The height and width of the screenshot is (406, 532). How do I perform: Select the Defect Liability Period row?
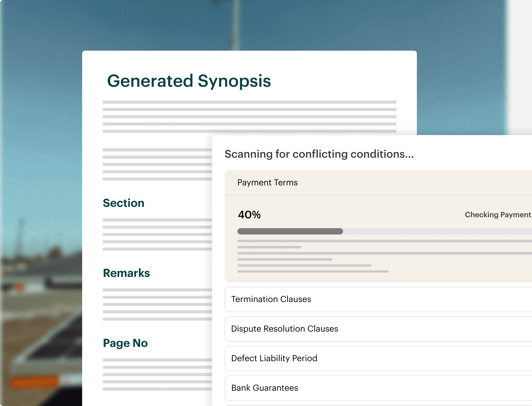pyautogui.click(x=378, y=358)
